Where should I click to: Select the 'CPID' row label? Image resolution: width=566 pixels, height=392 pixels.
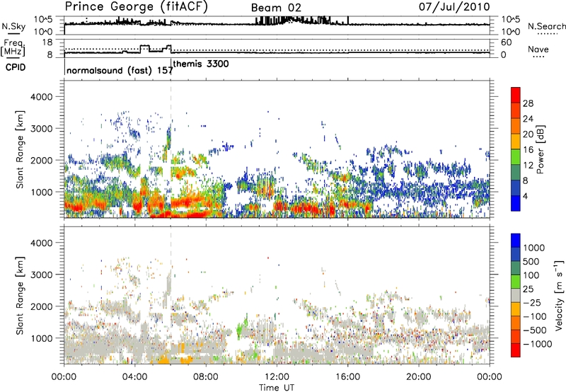coord(16,67)
